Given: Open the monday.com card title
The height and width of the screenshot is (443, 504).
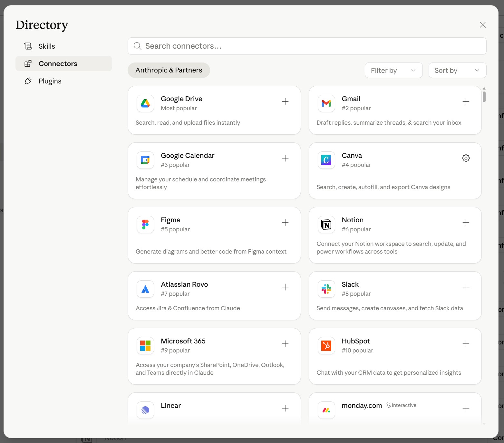Looking at the screenshot, I should (x=362, y=406).
